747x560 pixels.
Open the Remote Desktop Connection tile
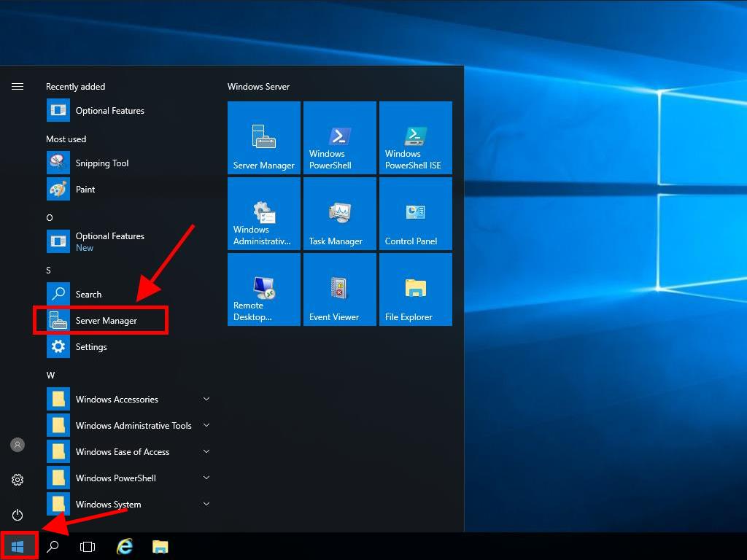(263, 289)
